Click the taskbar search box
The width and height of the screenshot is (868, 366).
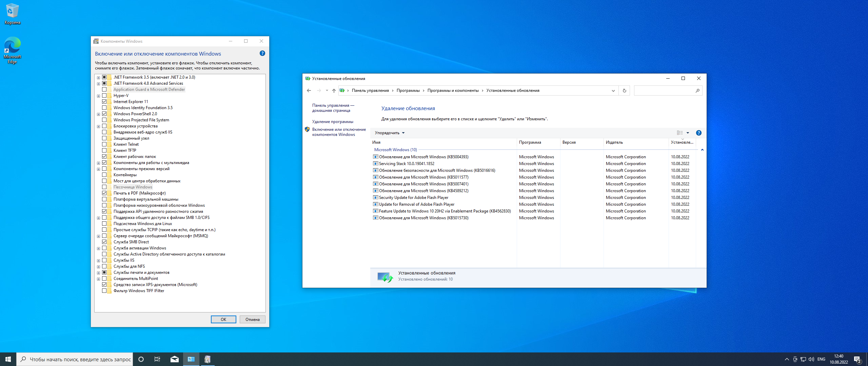coord(75,359)
